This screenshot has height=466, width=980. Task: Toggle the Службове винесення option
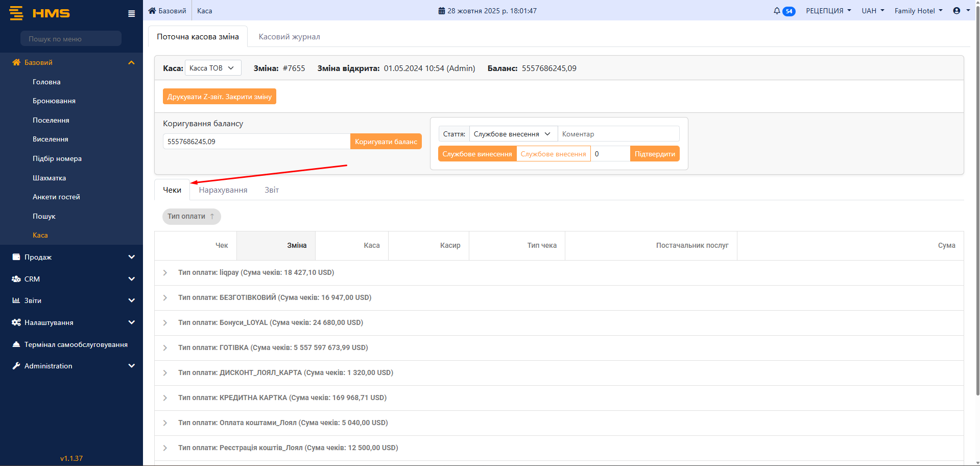(x=477, y=154)
